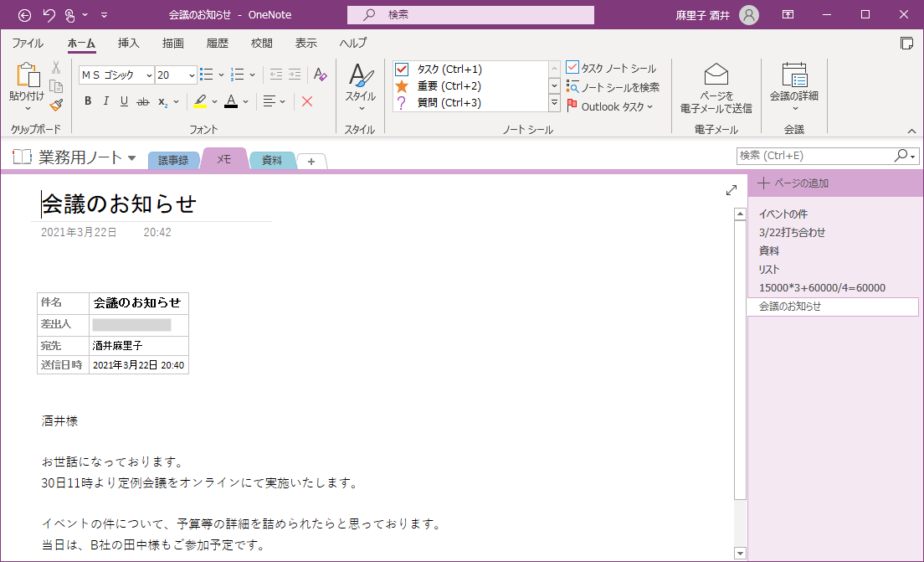Viewport: 924px width, 562px height.
Task: Open Meeting Details button
Action: [793, 87]
